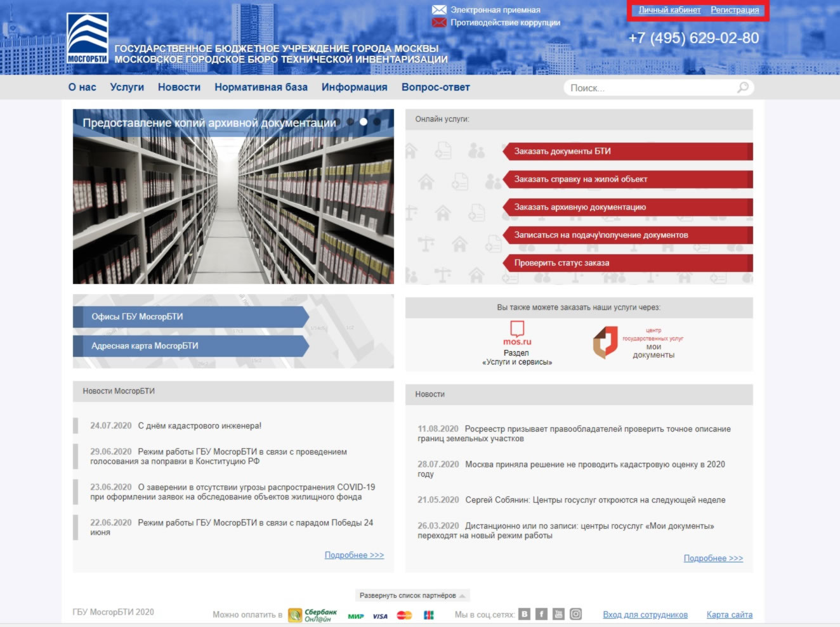Click the Карта сайта link

point(730,614)
